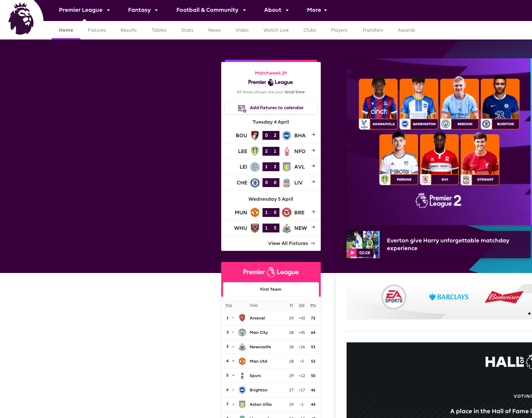532x418 pixels.
Task: Open the Watch Live tab
Action: [x=276, y=30]
